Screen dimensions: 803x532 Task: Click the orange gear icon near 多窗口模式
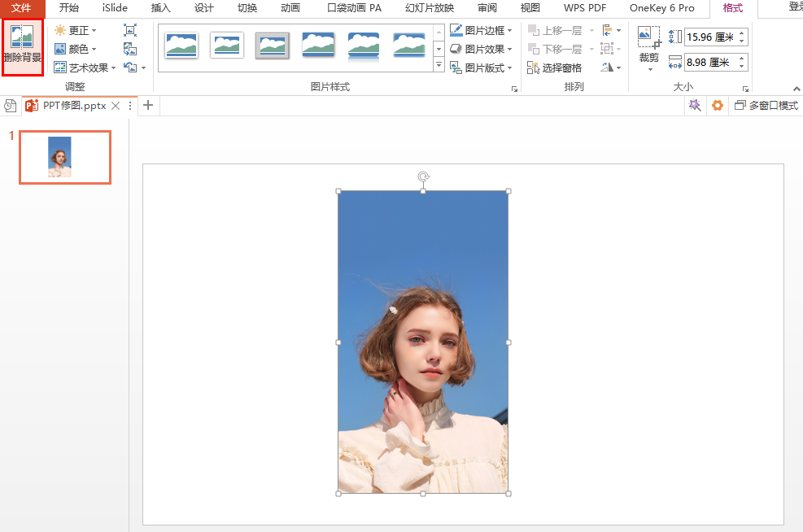click(x=718, y=106)
